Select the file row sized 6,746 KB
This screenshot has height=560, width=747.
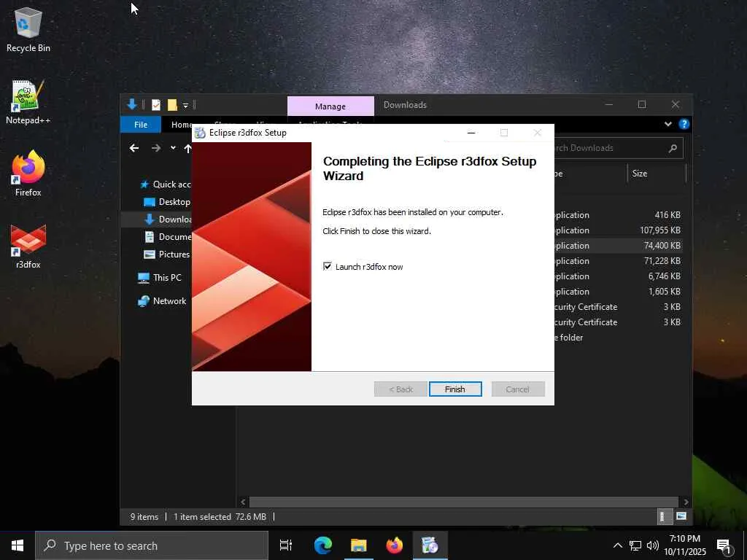618,276
